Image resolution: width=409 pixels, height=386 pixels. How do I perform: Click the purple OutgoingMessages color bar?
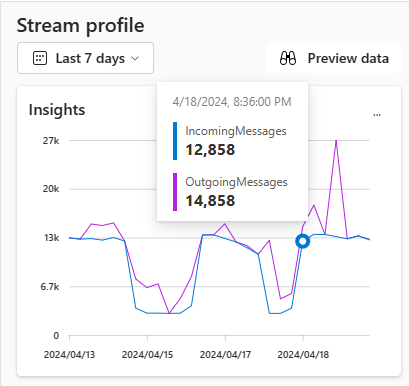tap(175, 192)
